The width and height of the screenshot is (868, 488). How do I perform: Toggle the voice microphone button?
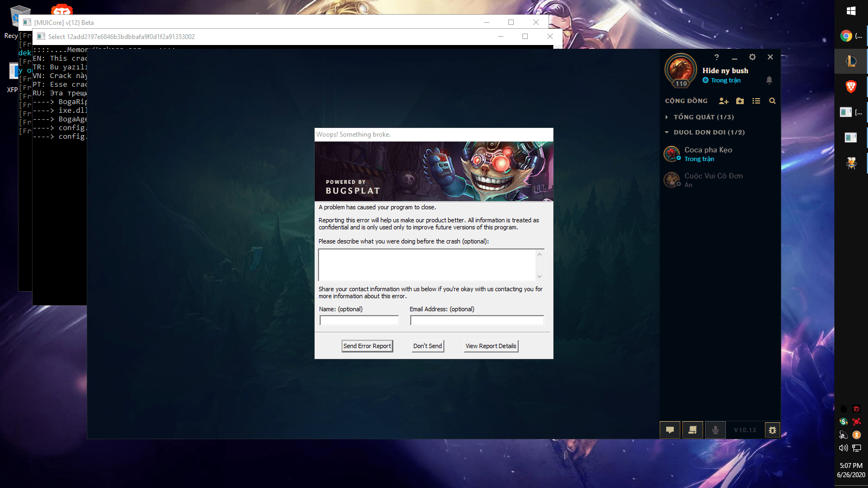coord(716,430)
